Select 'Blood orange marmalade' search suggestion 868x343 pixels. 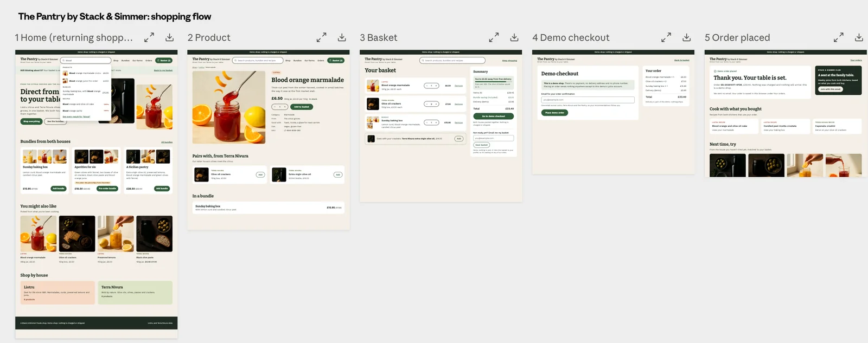point(86,73)
